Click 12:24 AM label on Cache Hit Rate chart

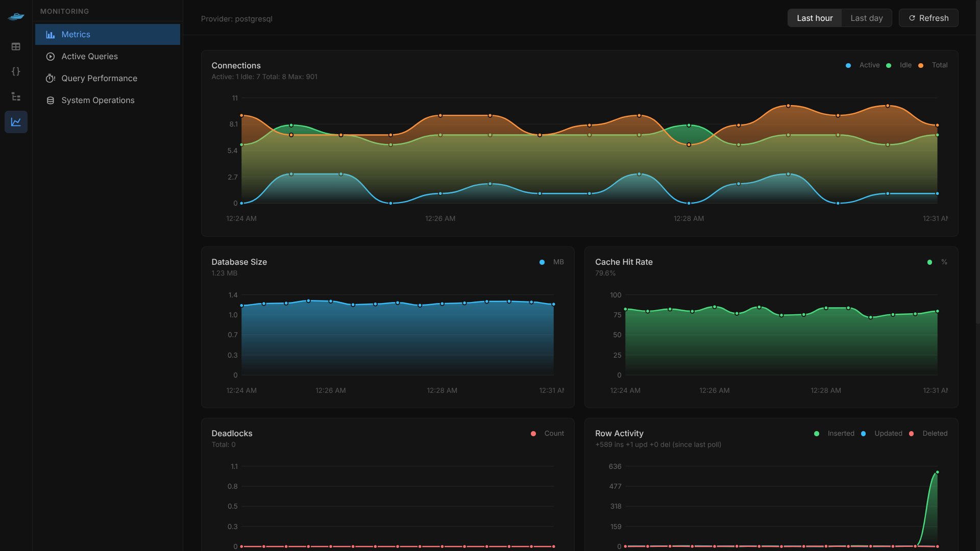coord(625,391)
